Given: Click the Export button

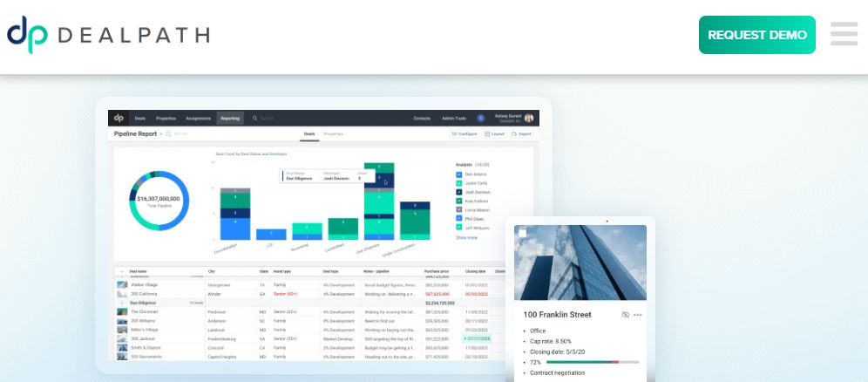Looking at the screenshot, I should click(x=521, y=134).
